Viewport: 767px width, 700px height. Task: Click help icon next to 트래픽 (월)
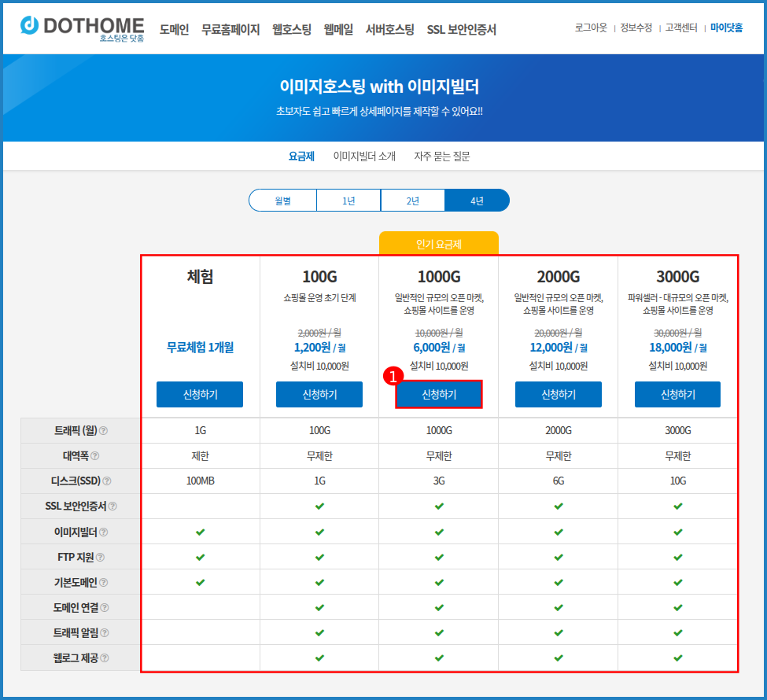pos(104,431)
